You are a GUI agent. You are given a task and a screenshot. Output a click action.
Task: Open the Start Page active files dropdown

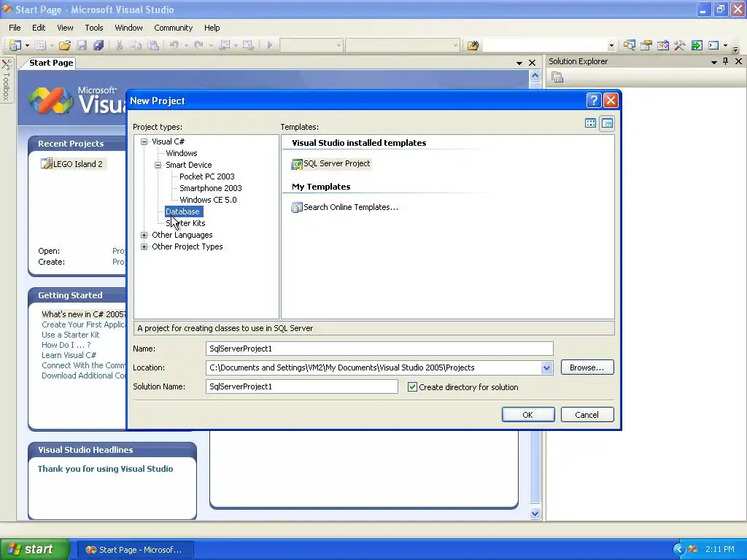519,63
